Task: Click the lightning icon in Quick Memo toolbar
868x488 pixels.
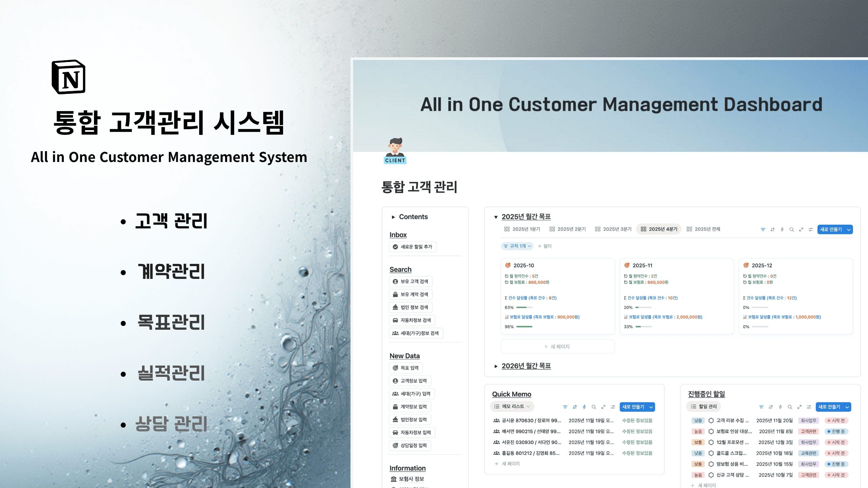Action: pos(584,407)
